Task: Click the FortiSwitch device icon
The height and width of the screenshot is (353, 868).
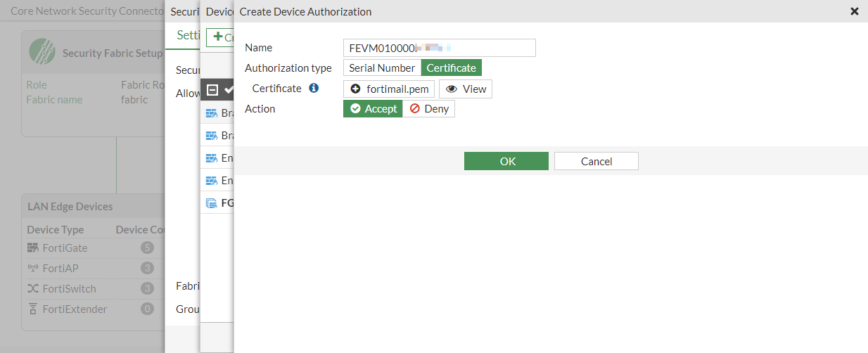Action: pos(33,288)
